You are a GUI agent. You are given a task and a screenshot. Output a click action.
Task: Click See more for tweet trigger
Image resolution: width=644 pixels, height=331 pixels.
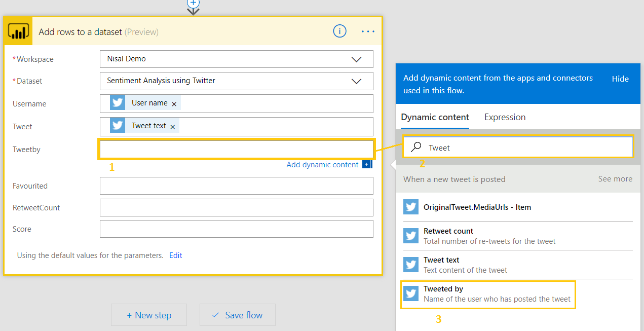coord(615,179)
